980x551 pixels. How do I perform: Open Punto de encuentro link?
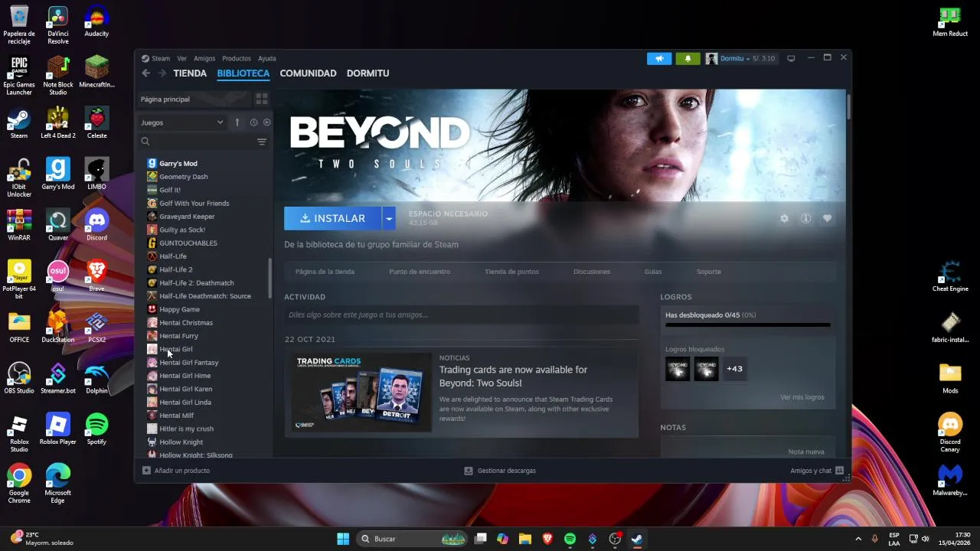click(420, 272)
